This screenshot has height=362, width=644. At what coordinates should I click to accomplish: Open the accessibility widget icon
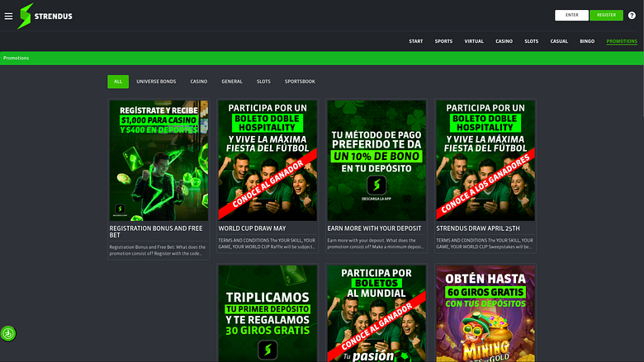pyautogui.click(x=8, y=333)
